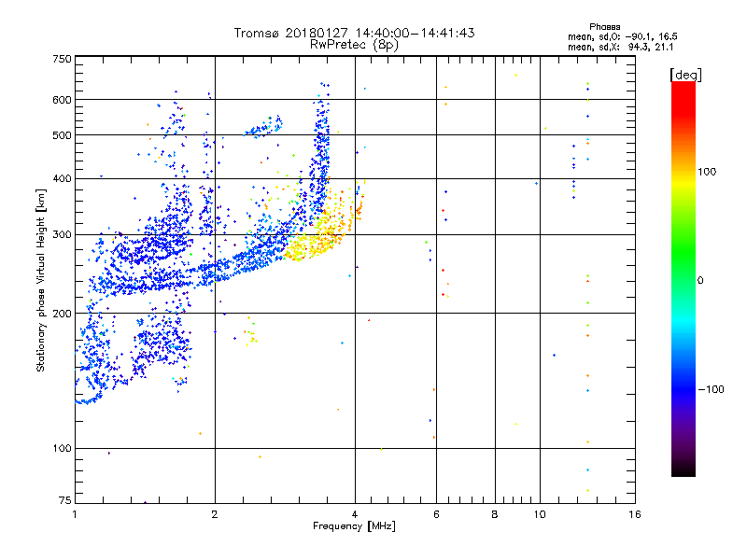The height and width of the screenshot is (560, 747).
Task: Click the 'RwPretec (8p)' subtitle
Action: point(354,45)
